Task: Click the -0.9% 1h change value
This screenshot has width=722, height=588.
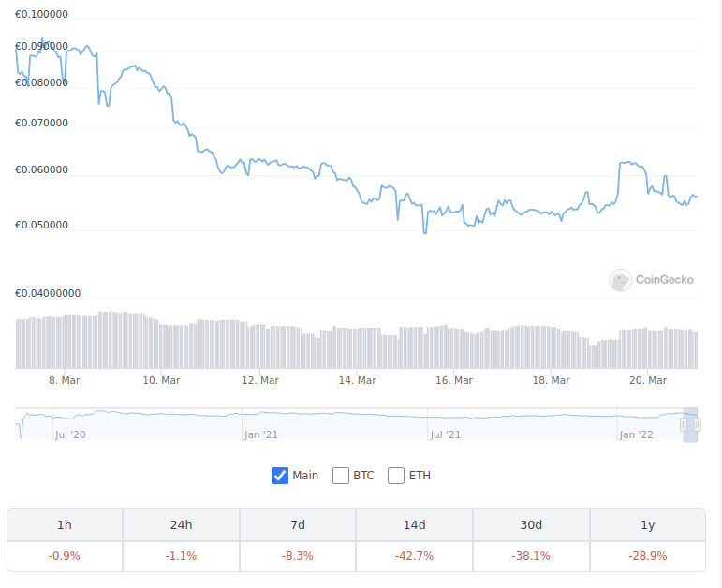Action: pos(65,556)
